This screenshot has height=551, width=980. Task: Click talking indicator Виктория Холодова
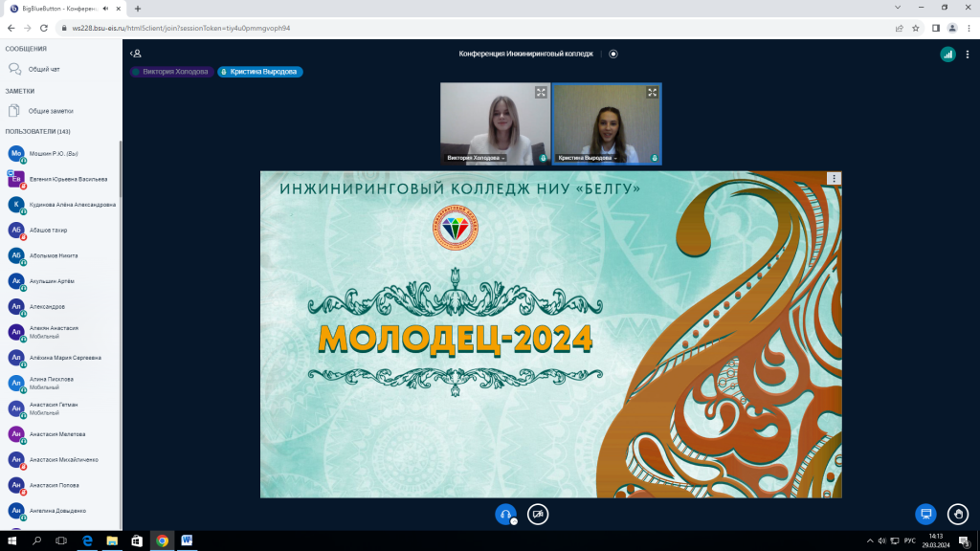tap(172, 72)
